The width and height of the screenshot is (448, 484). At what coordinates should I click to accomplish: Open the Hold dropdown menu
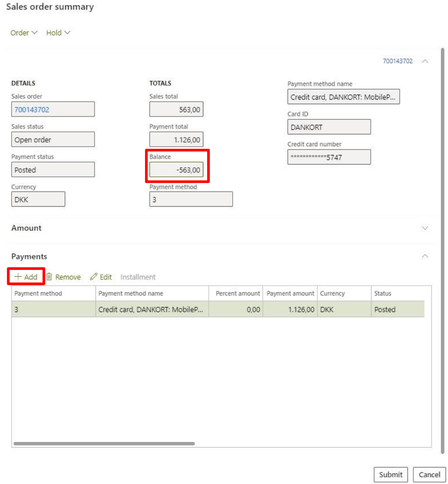[58, 33]
